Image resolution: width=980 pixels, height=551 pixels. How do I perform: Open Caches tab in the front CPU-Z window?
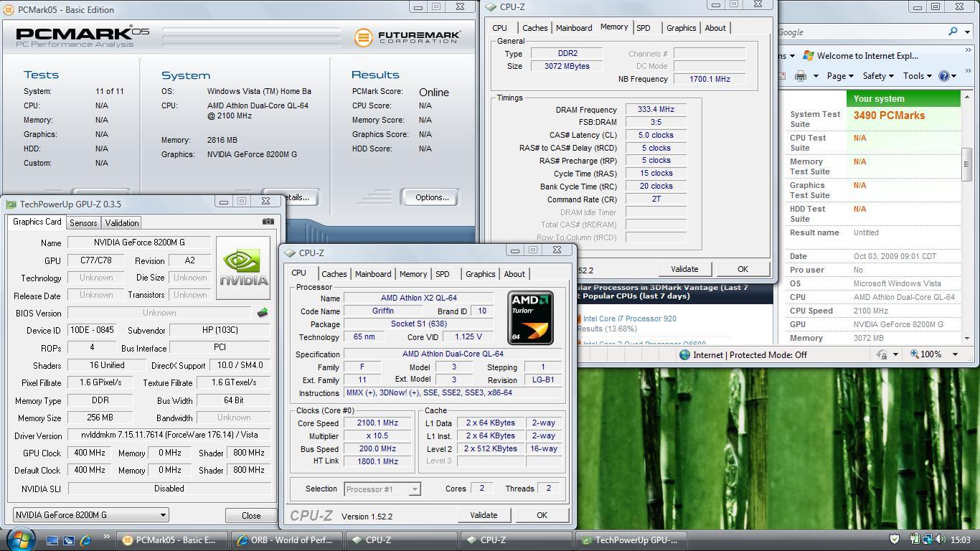coord(334,274)
